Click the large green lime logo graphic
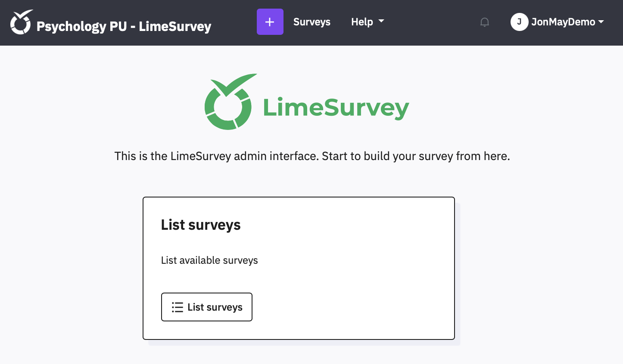623x364 pixels. (229, 103)
